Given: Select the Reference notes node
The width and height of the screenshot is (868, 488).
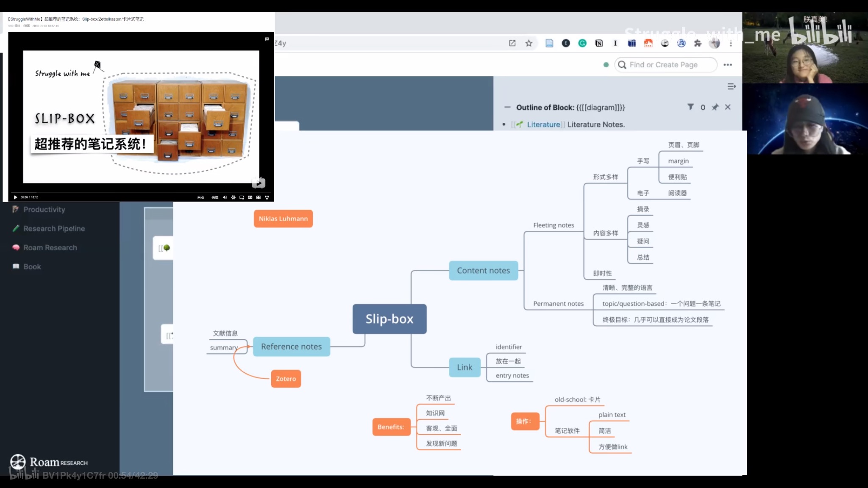Looking at the screenshot, I should pyautogui.click(x=292, y=347).
